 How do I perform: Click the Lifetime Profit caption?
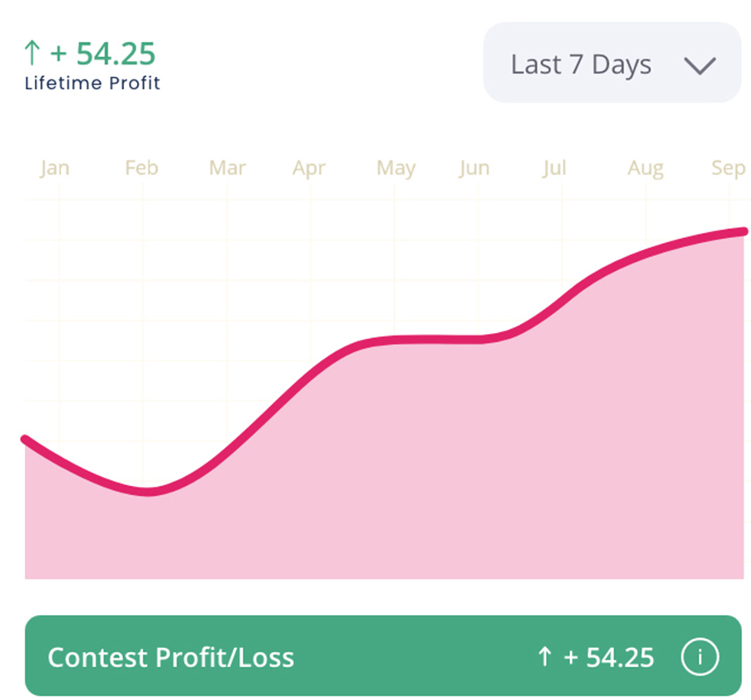(93, 83)
